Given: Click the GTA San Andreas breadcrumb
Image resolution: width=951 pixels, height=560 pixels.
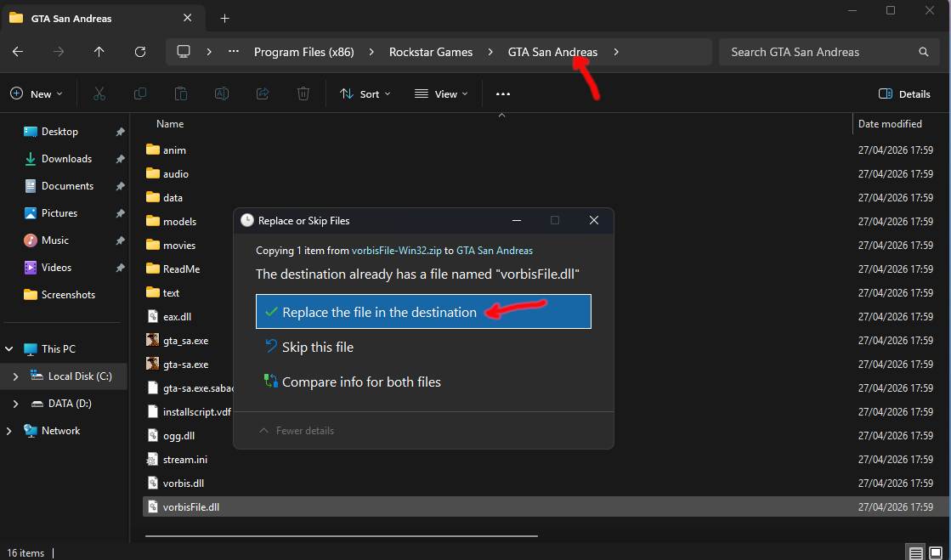Looking at the screenshot, I should (552, 52).
